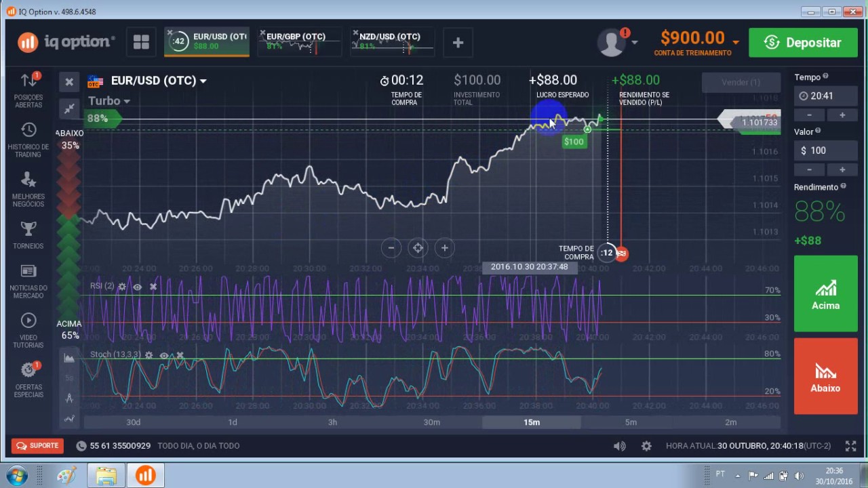Viewport: 868px width, 488px height.
Task: Select the 15m timeframe
Action: tap(532, 422)
